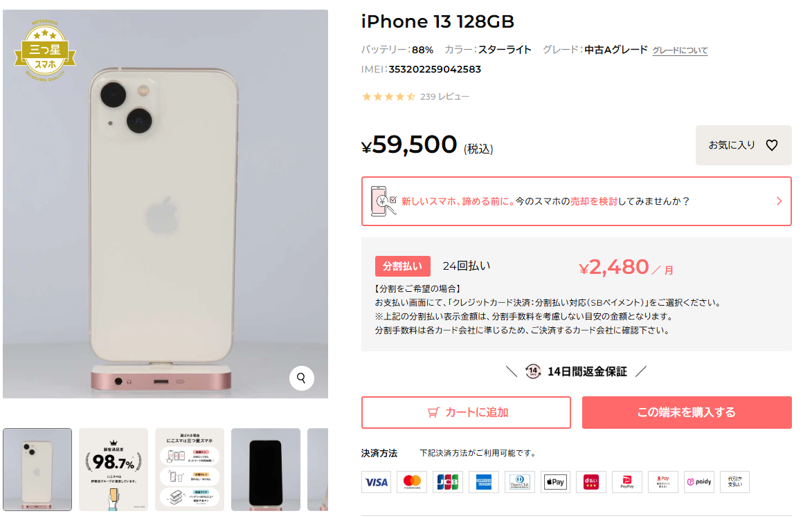812x518 pixels.
Task: Click the 三つ星スマホ gold badge
Action: pyautogui.click(x=45, y=50)
